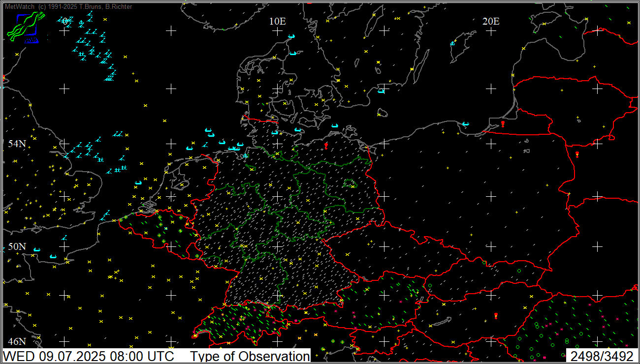Click the '10E' longitude label

[x=277, y=21]
